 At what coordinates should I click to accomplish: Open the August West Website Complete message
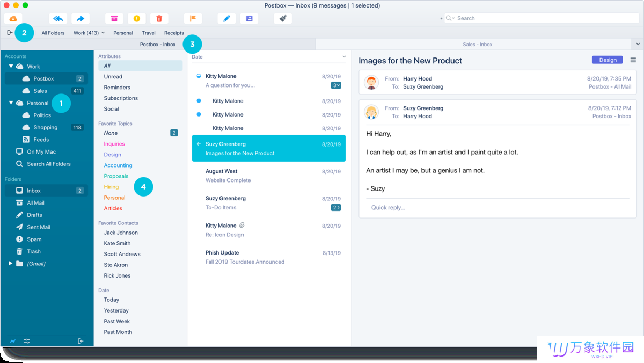click(x=269, y=176)
